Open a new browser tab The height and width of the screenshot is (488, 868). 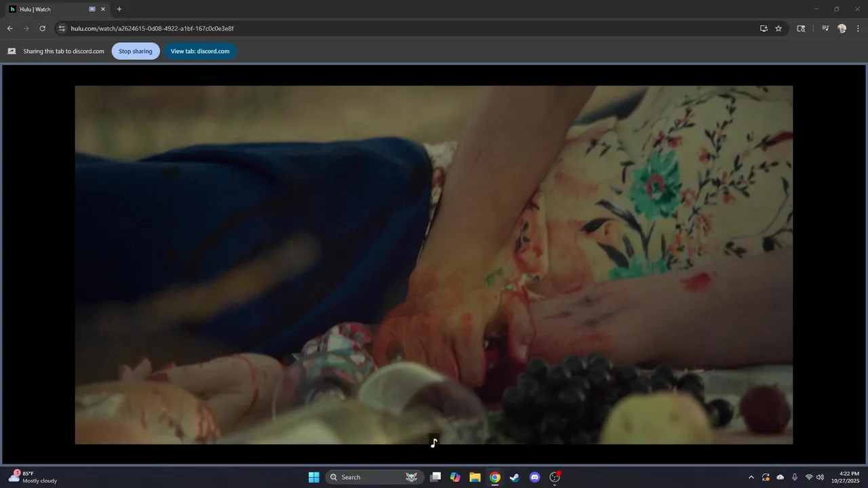click(x=119, y=9)
